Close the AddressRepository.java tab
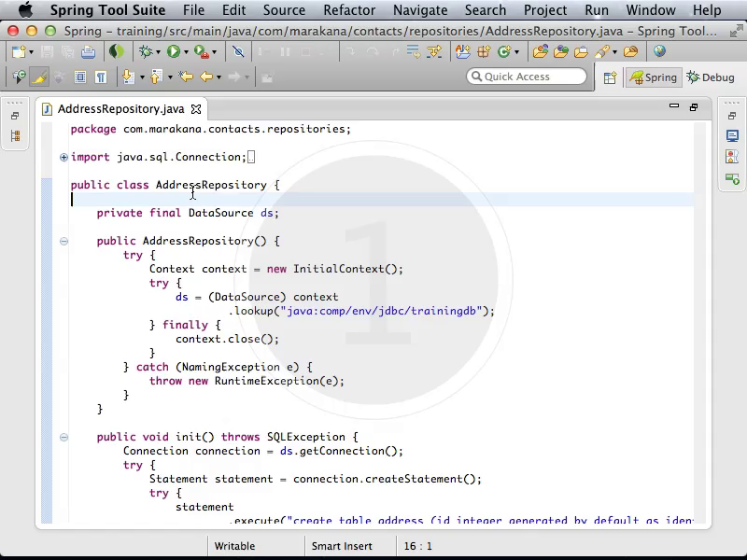 click(196, 109)
